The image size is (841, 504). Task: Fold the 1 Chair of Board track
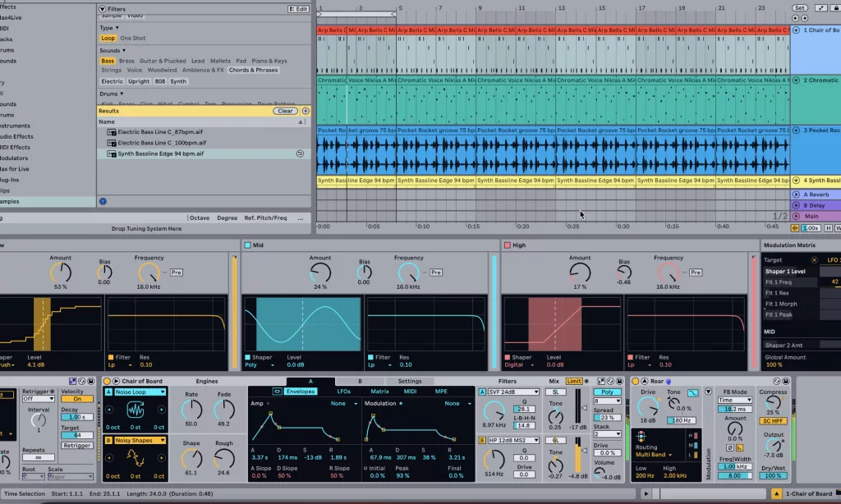(x=796, y=30)
